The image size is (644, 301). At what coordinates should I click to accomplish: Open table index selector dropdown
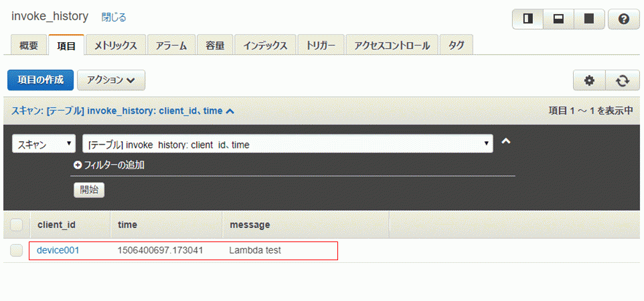287,144
